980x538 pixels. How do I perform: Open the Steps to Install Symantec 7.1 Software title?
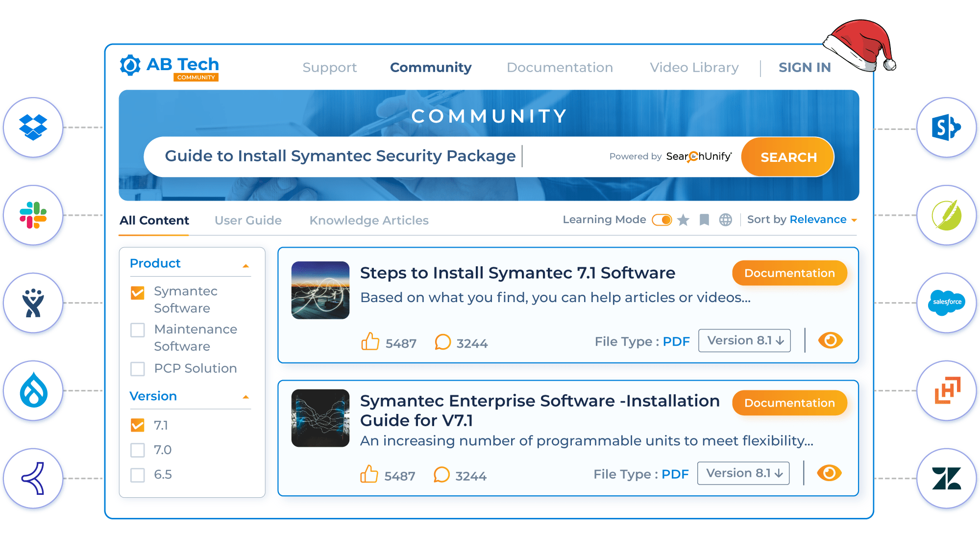(517, 273)
